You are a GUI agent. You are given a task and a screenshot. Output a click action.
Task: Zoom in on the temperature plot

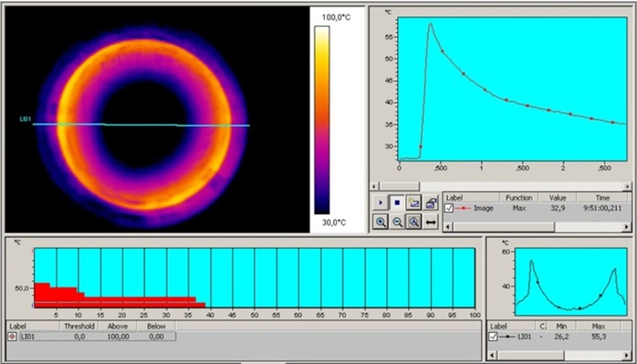point(380,222)
